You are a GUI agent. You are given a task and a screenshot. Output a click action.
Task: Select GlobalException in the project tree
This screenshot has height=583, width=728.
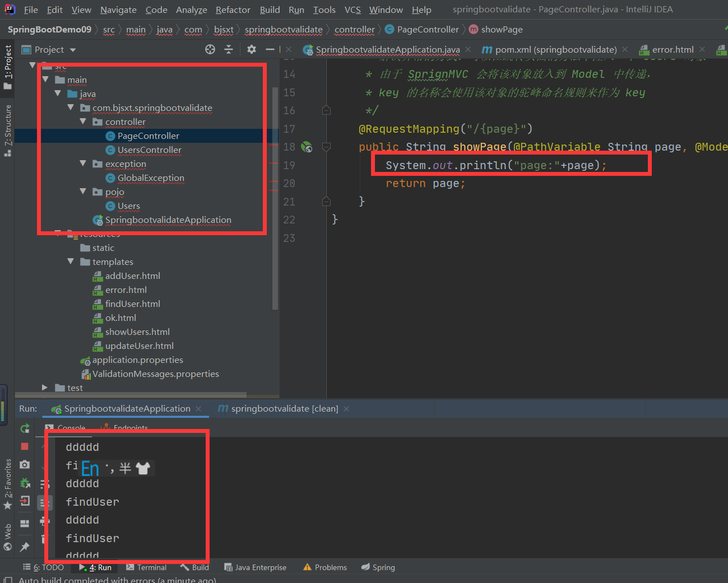click(x=151, y=178)
